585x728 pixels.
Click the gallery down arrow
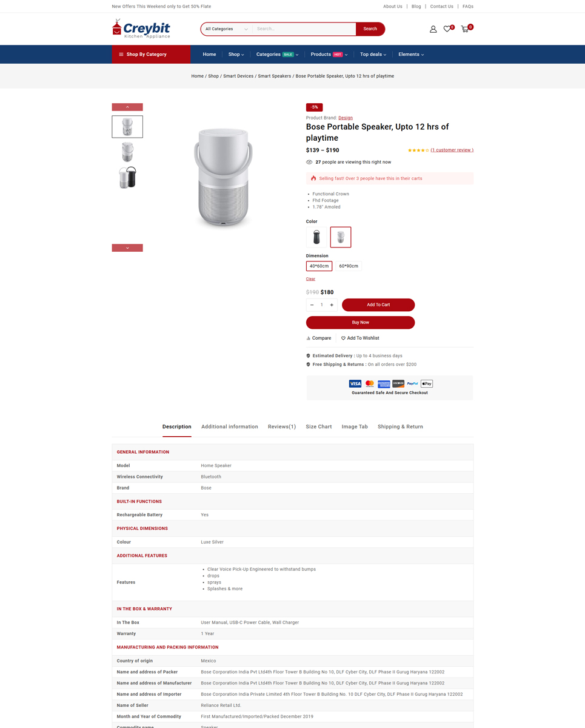pyautogui.click(x=127, y=248)
